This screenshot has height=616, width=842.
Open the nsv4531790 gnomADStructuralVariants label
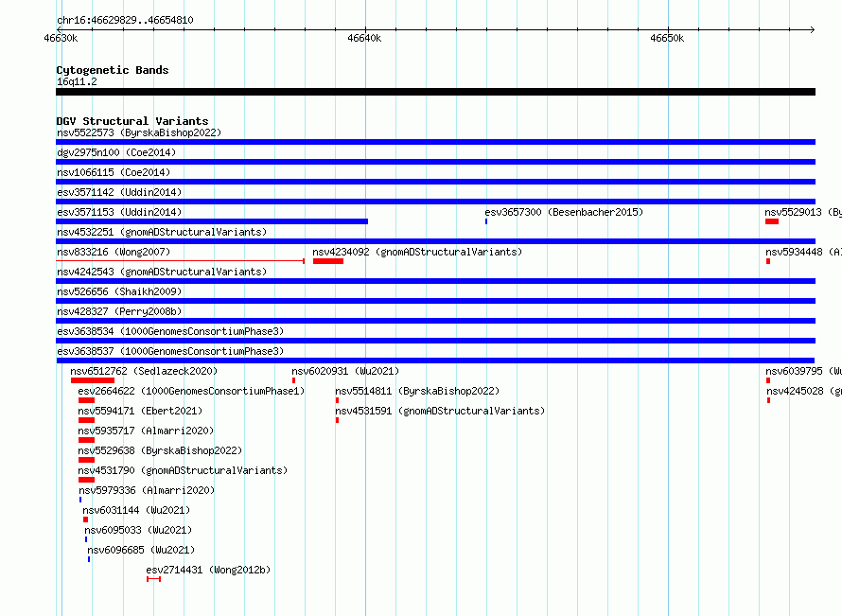click(x=183, y=470)
